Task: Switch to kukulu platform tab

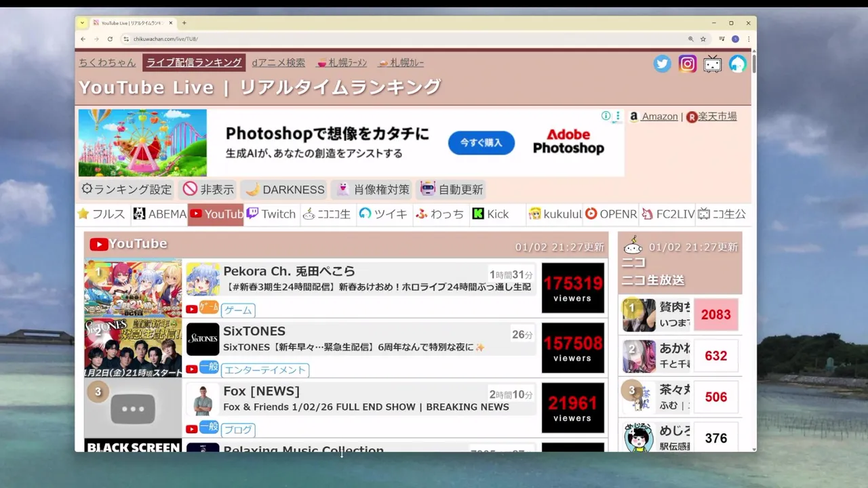Action: pyautogui.click(x=555, y=214)
